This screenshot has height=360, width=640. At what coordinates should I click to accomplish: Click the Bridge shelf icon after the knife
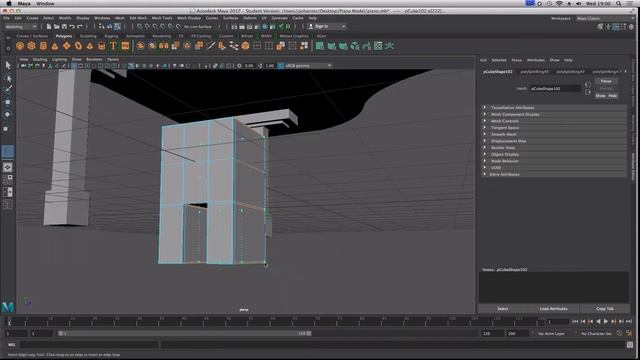coord(222,46)
